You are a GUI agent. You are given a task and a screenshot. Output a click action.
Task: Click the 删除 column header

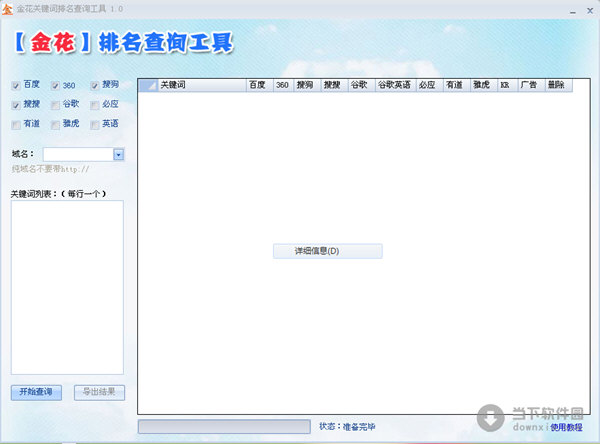[x=559, y=85]
